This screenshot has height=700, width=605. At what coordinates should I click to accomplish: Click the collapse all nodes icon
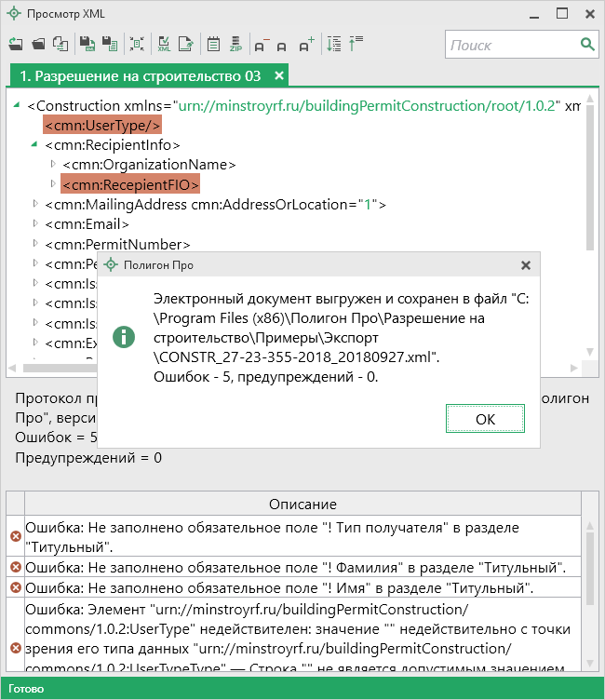click(356, 44)
